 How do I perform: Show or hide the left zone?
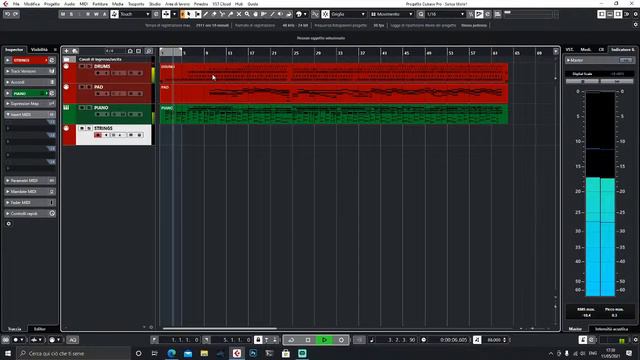602,14
